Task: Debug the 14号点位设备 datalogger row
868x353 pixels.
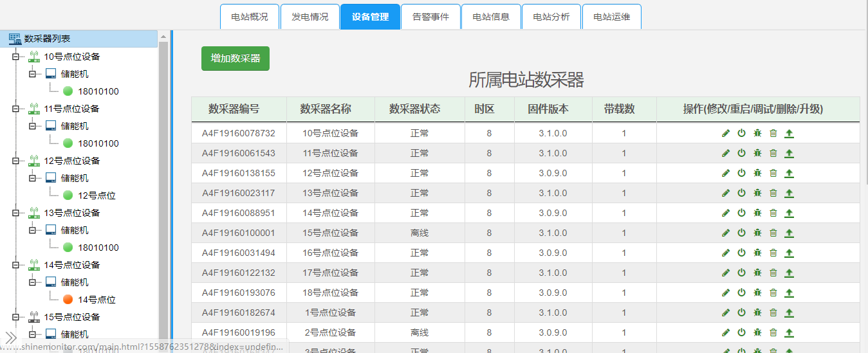Action: click(x=757, y=213)
